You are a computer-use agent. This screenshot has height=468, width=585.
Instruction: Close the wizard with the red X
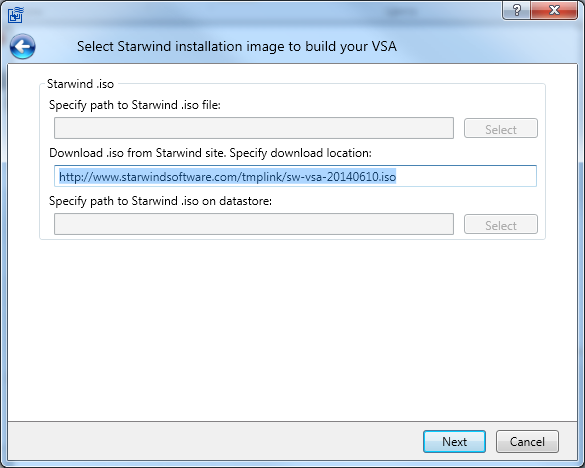click(554, 10)
